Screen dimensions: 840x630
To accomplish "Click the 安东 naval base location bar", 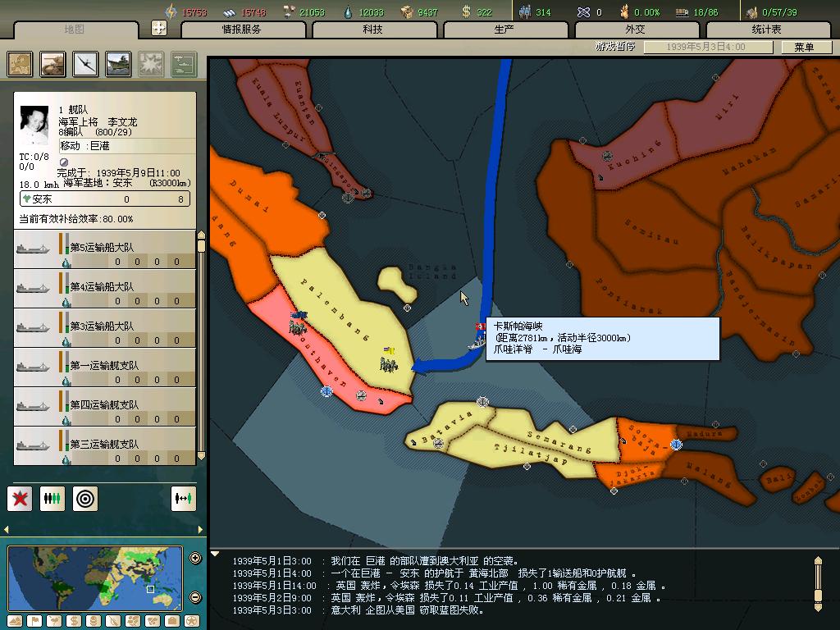I will pyautogui.click(x=105, y=199).
